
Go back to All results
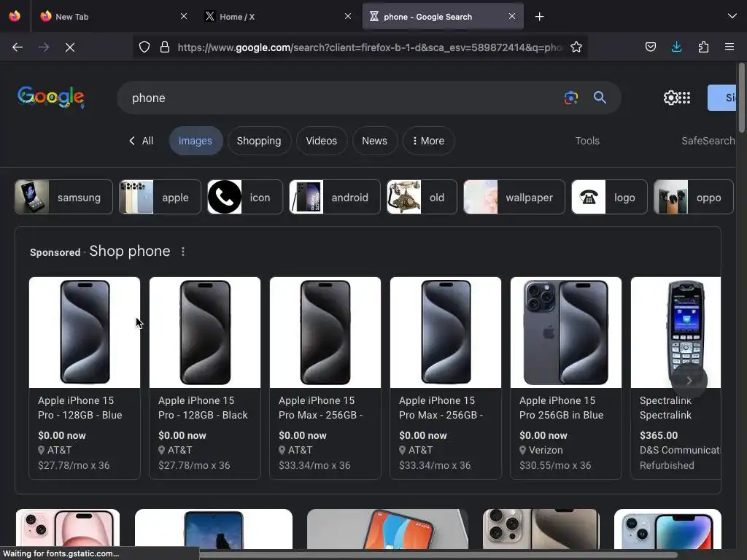(x=141, y=141)
